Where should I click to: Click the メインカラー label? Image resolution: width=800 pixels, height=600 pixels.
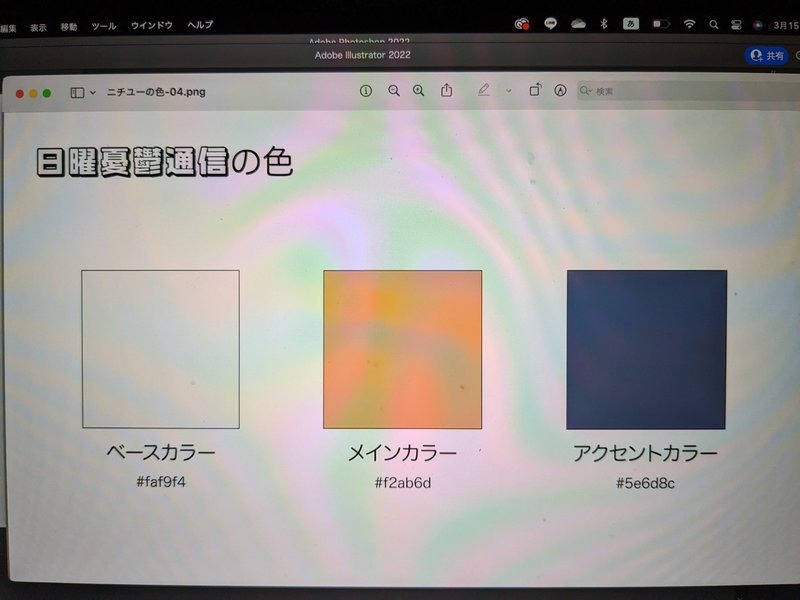pos(402,453)
